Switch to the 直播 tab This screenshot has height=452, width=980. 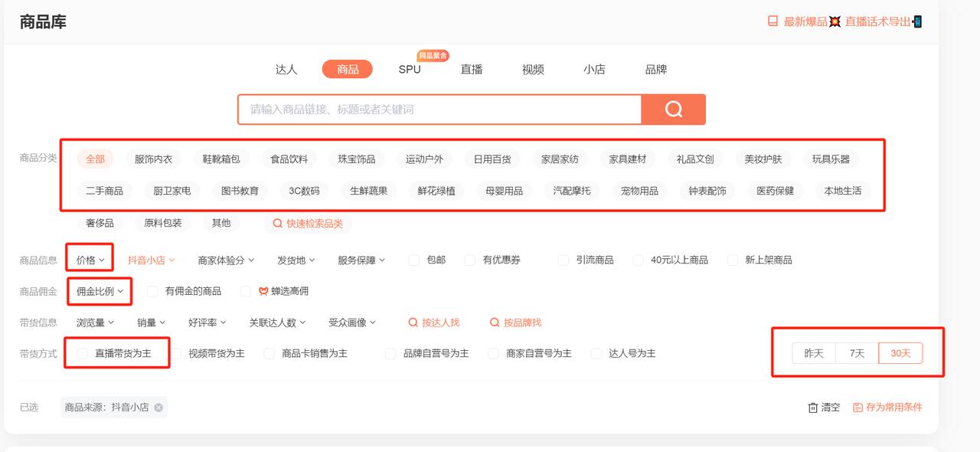click(472, 69)
